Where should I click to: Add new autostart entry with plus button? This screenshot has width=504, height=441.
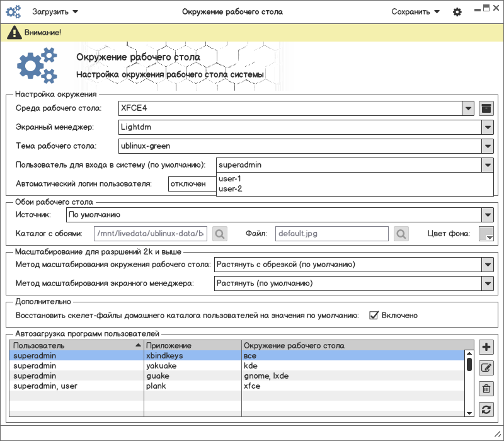tap(486, 347)
